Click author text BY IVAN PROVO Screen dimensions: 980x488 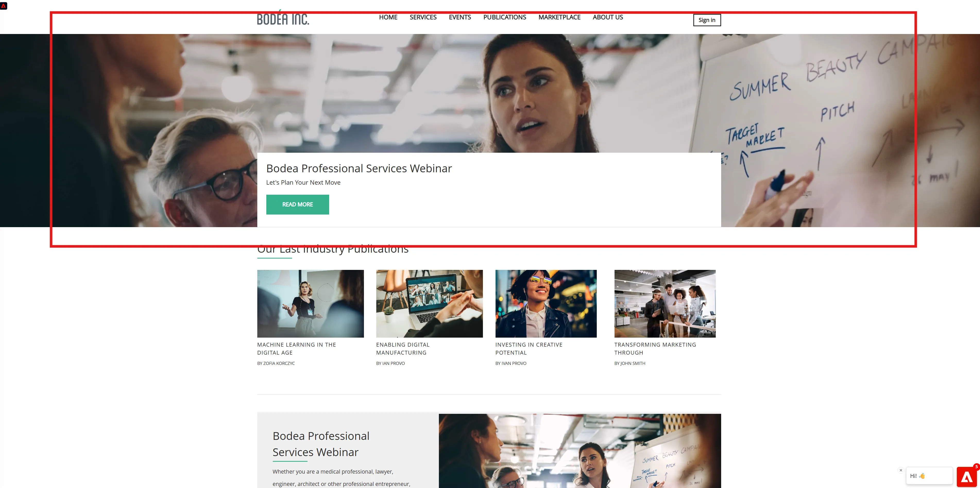(510, 363)
